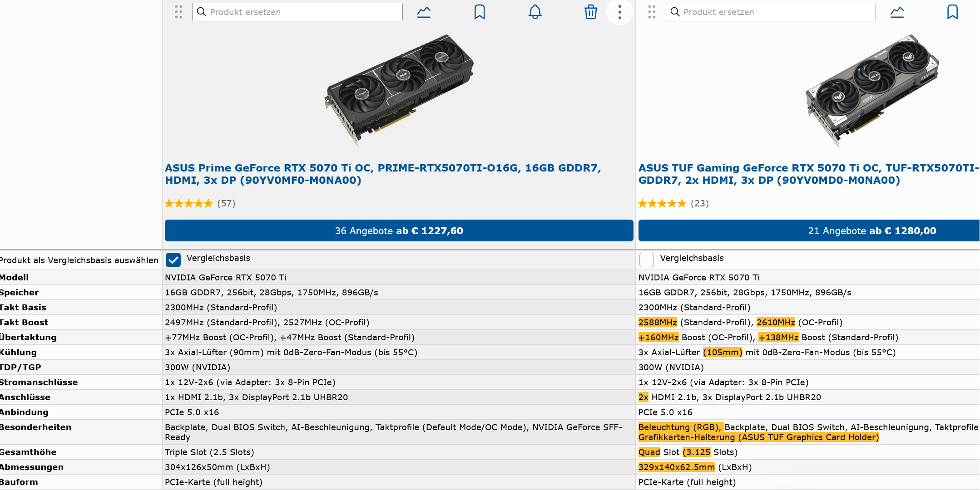View 23 ratings of ASUS TUF
The height and width of the screenshot is (490, 980).
tap(673, 203)
